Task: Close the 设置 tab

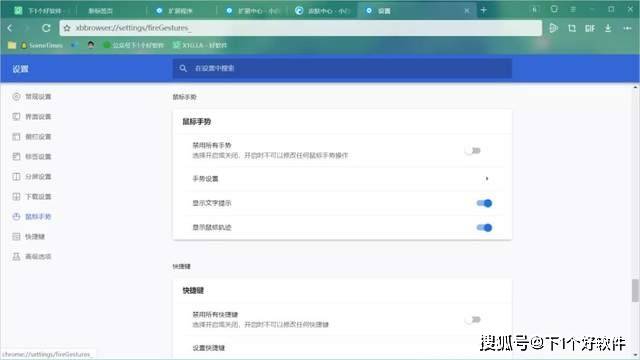Action: 467,11
